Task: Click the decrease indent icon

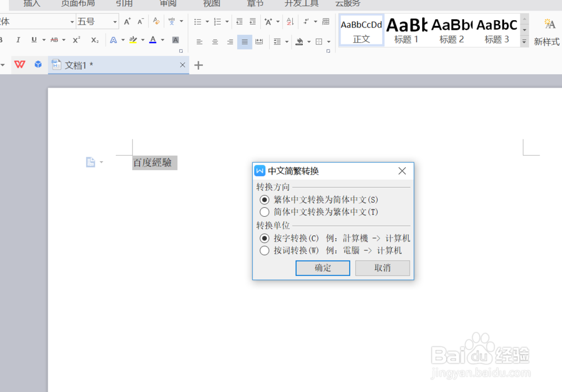Action: pyautogui.click(x=239, y=22)
